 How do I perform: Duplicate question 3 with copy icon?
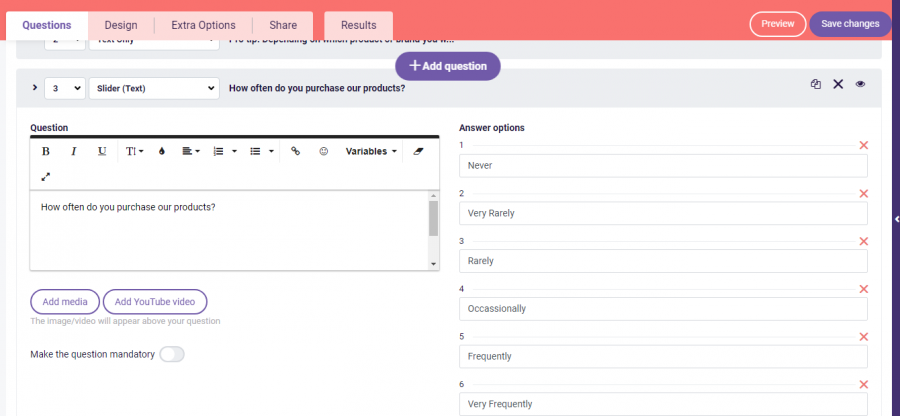pos(816,85)
